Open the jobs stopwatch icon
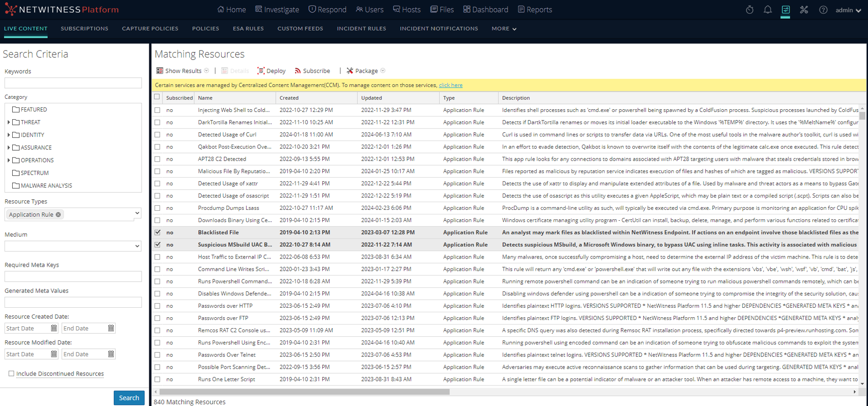This screenshot has height=406, width=868. [x=750, y=10]
